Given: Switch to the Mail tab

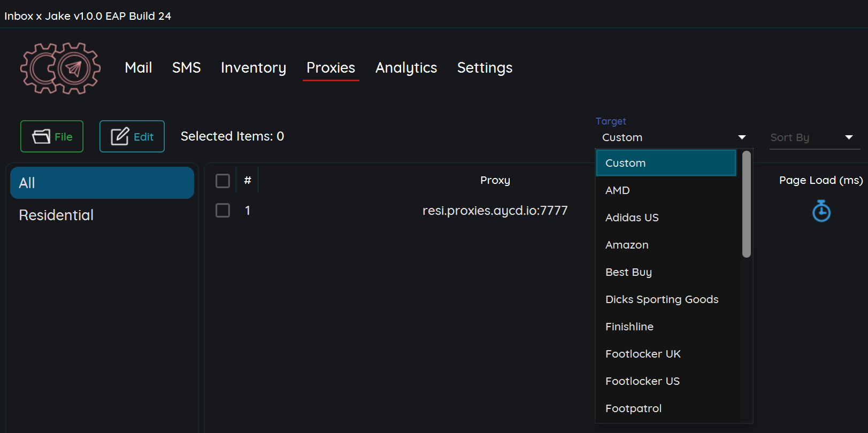Looking at the screenshot, I should (x=139, y=67).
